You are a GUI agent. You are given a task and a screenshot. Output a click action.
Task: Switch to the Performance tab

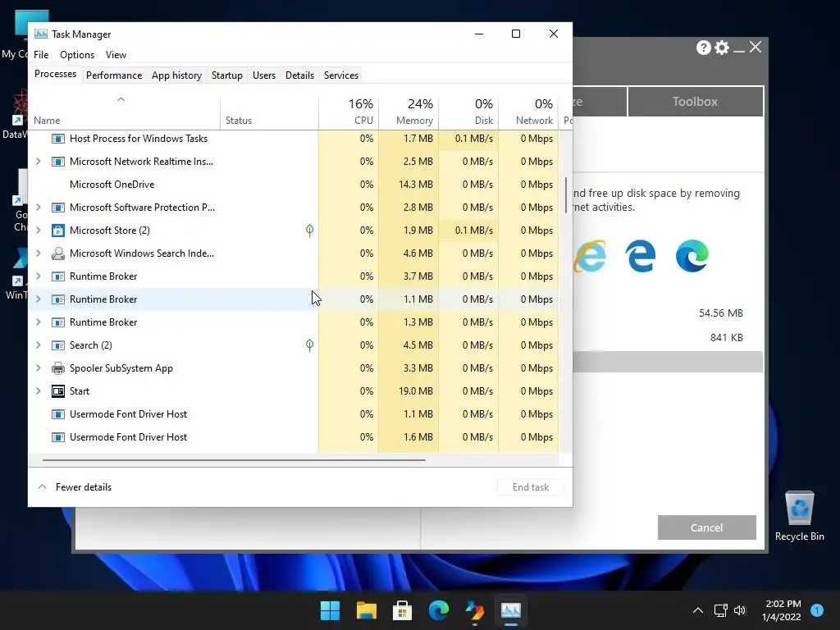click(114, 75)
